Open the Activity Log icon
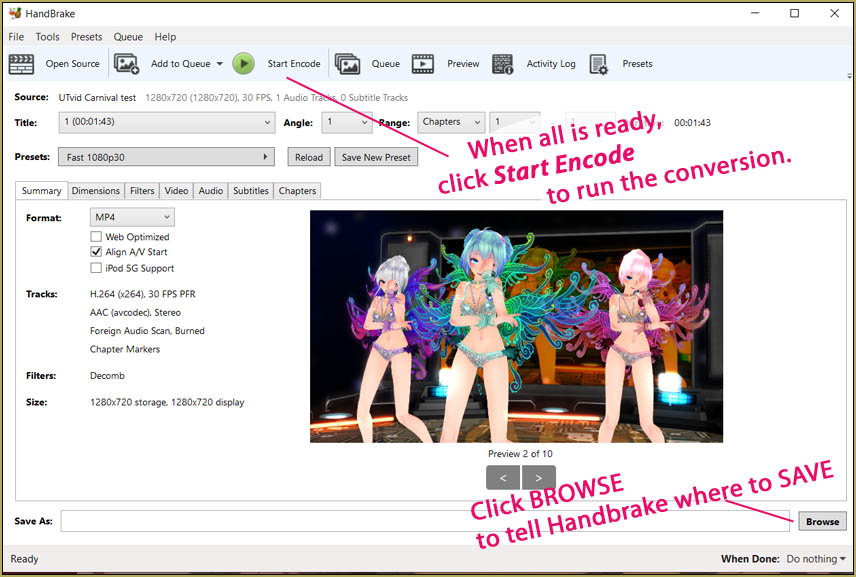Viewport: 856px width, 577px height. [502, 64]
